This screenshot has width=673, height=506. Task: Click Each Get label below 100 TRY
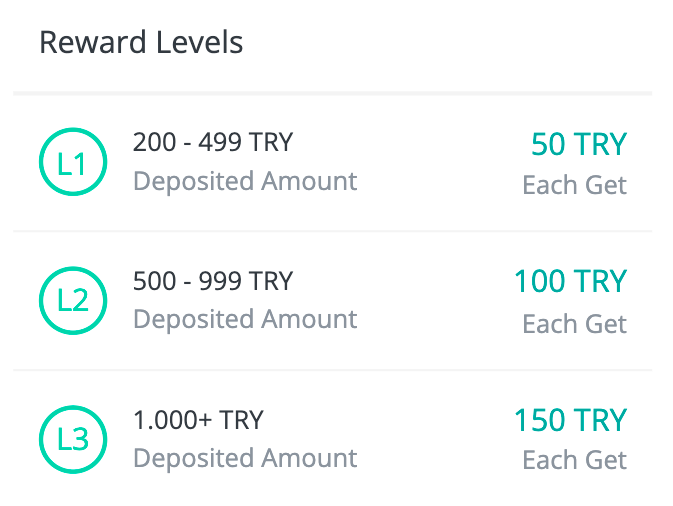click(x=575, y=324)
